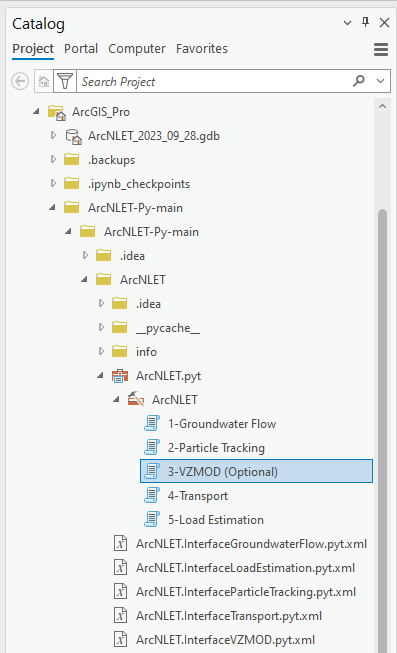397x653 pixels.
Task: Click the home project icon button
Action: pos(44,81)
